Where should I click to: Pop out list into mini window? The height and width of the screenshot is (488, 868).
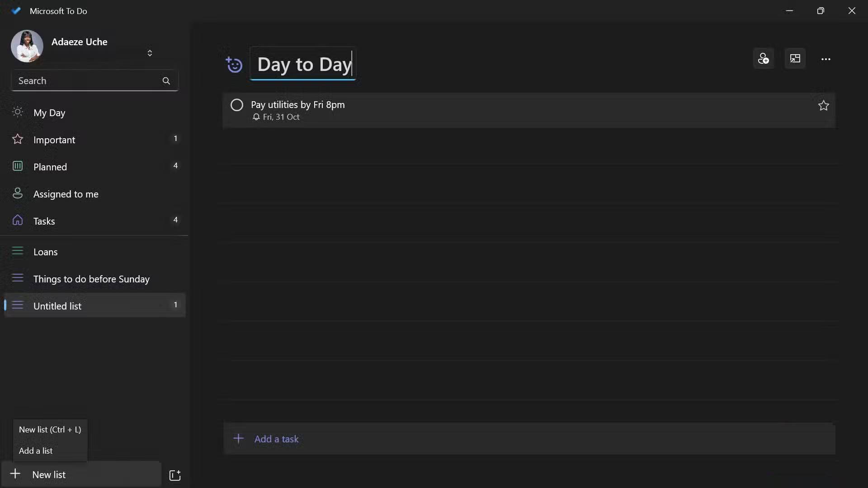point(795,59)
